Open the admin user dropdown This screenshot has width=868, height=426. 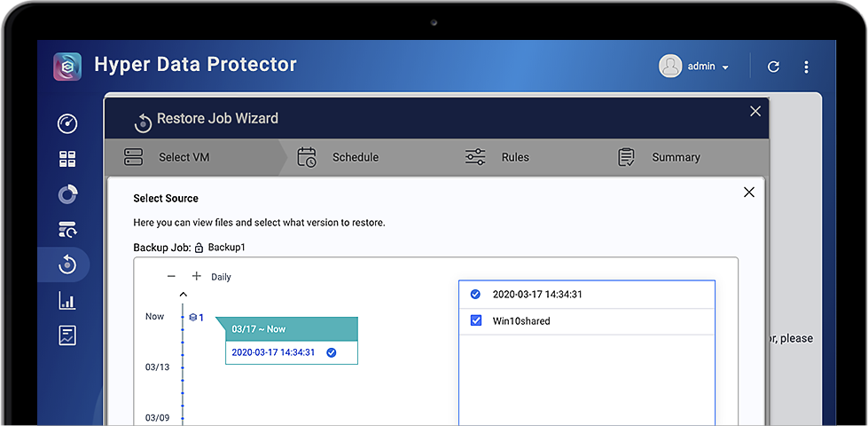pyautogui.click(x=694, y=67)
